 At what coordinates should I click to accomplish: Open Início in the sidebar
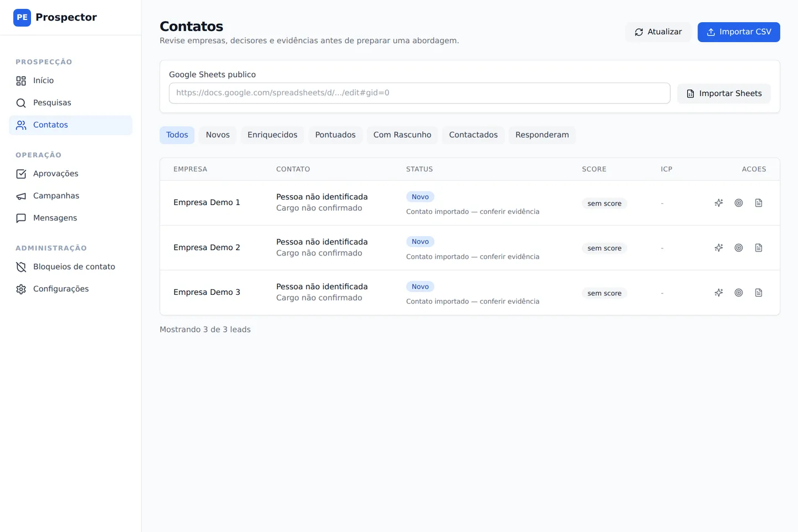click(70, 81)
